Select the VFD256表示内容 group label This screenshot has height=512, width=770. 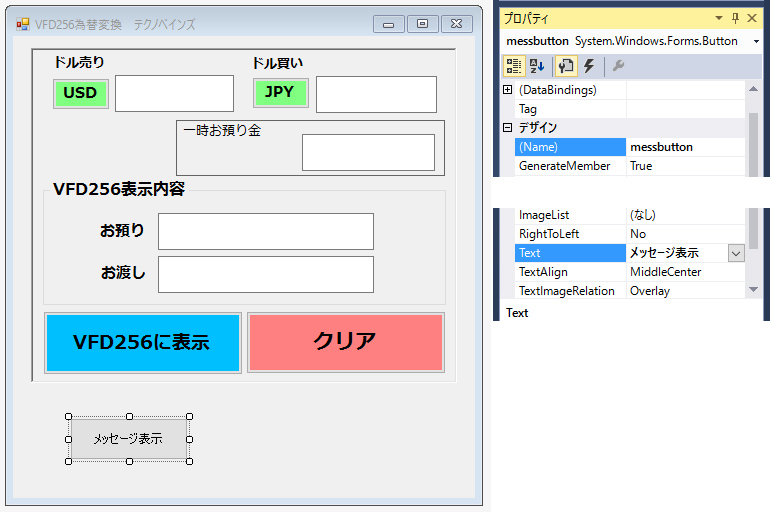click(119, 189)
